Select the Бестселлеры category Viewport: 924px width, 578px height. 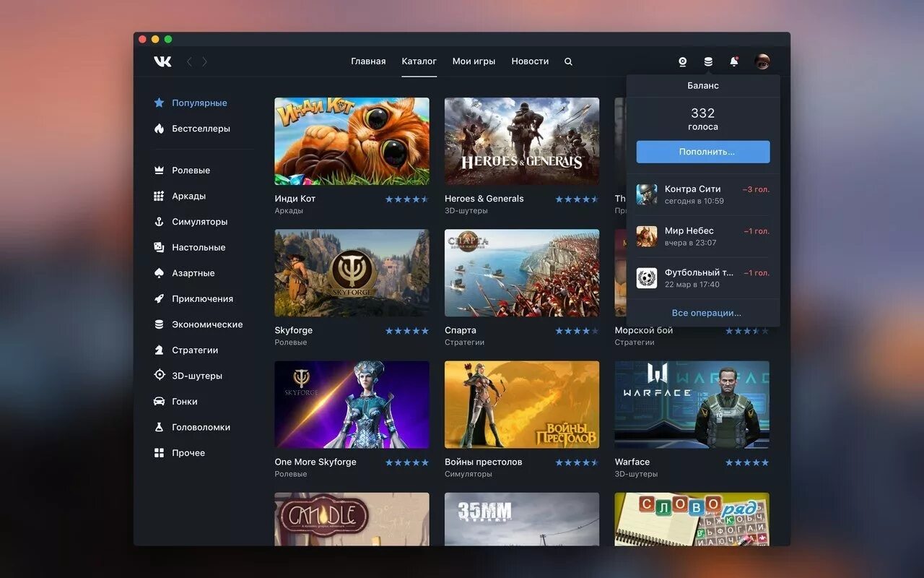(x=201, y=129)
